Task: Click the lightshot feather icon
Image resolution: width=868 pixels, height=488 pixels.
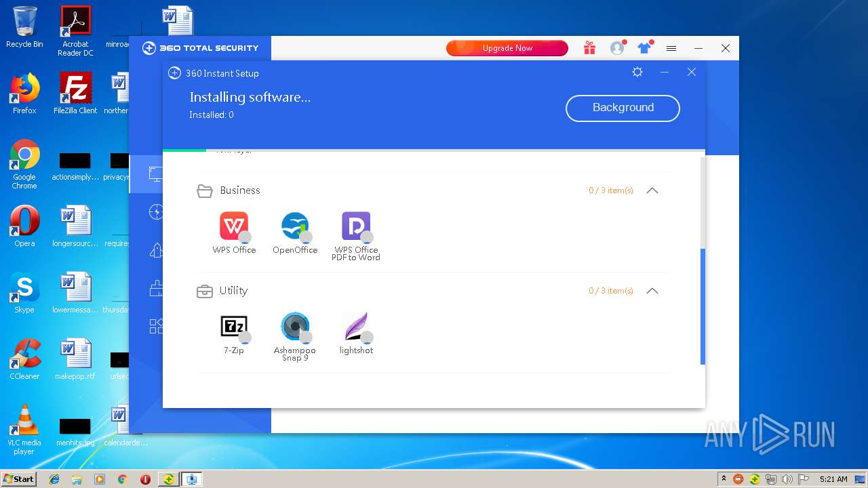Action: click(x=356, y=326)
